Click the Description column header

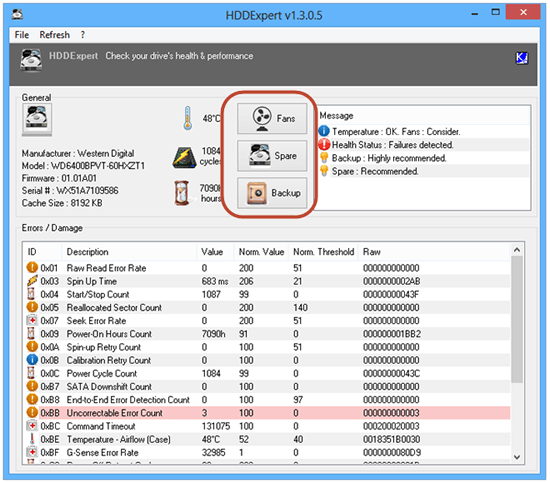[129, 252]
